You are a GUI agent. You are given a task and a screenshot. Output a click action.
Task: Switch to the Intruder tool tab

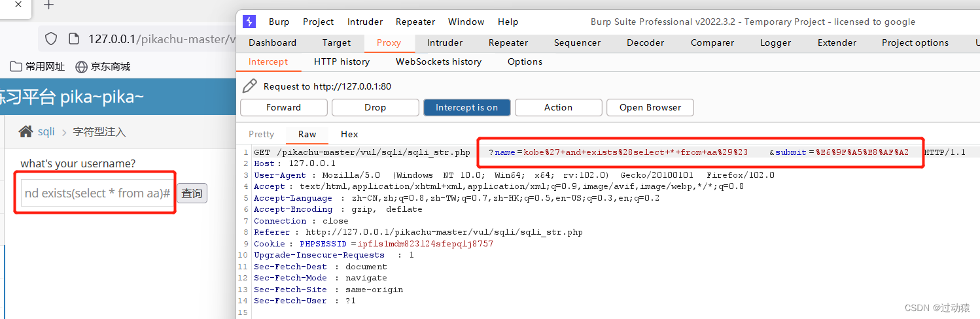(x=445, y=42)
